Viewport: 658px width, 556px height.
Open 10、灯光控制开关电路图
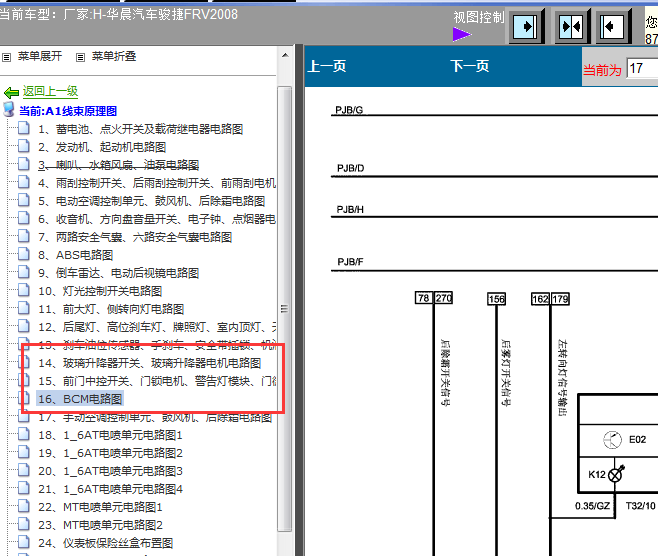click(x=100, y=291)
